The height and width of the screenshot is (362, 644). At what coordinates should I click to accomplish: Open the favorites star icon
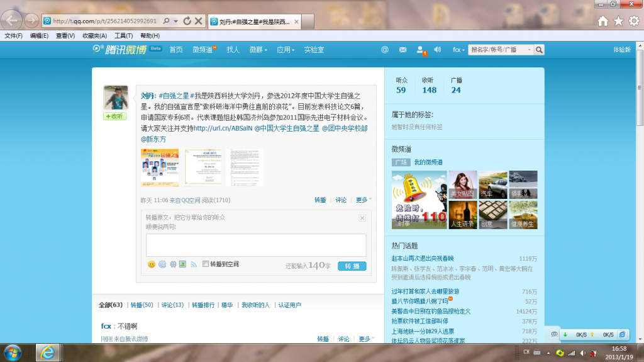tap(619, 21)
